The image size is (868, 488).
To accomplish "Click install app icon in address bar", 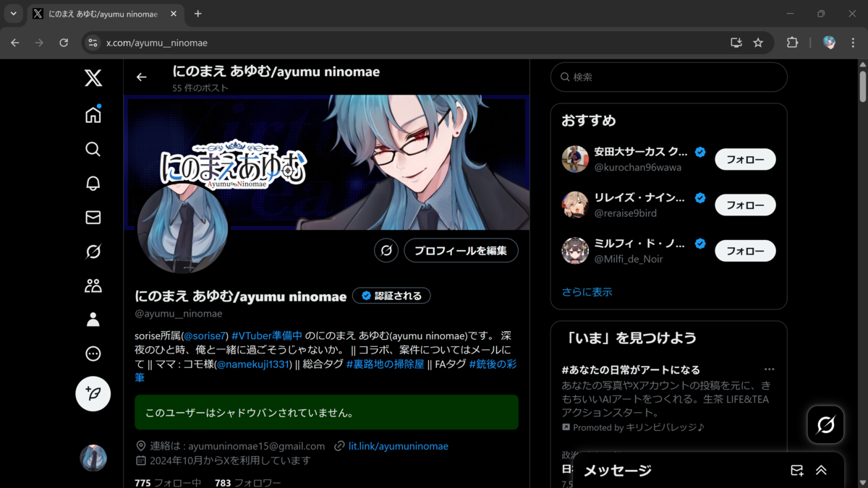I will click(x=736, y=43).
